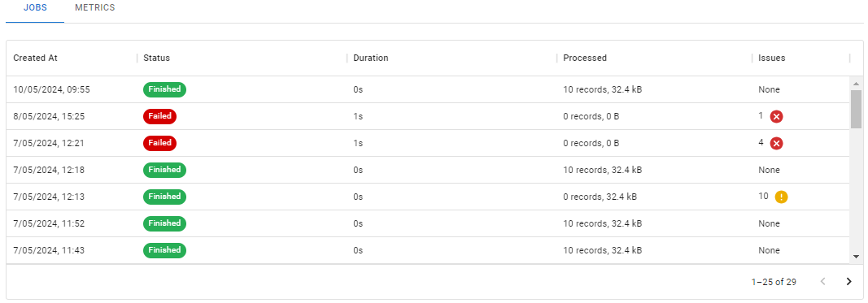
Task: Click the Failed badge of the 8/05/2024 job
Action: (x=160, y=116)
